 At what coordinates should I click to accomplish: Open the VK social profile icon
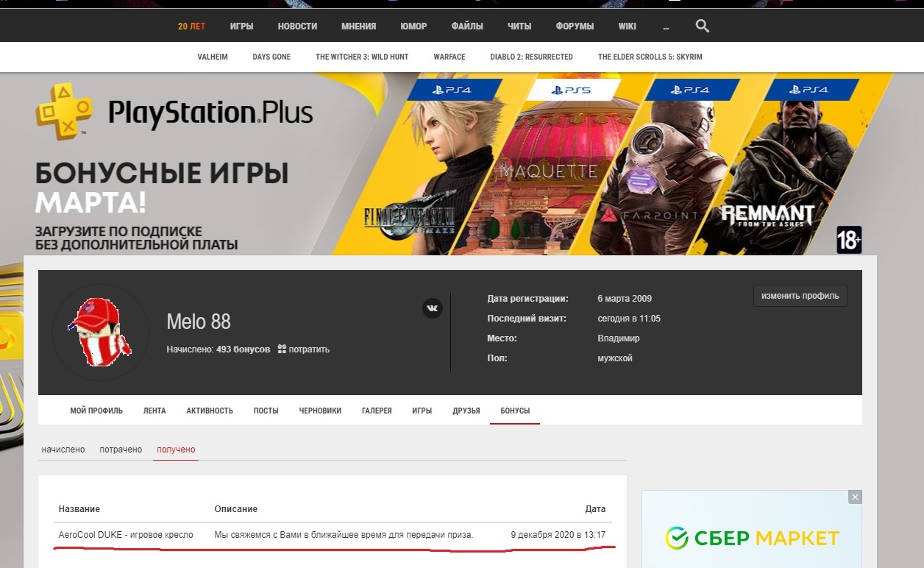433,308
